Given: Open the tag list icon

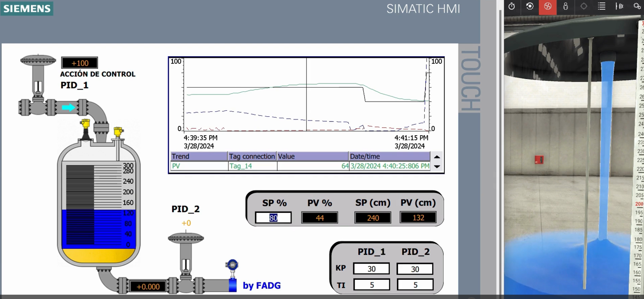Looking at the screenshot, I should click(x=602, y=6).
